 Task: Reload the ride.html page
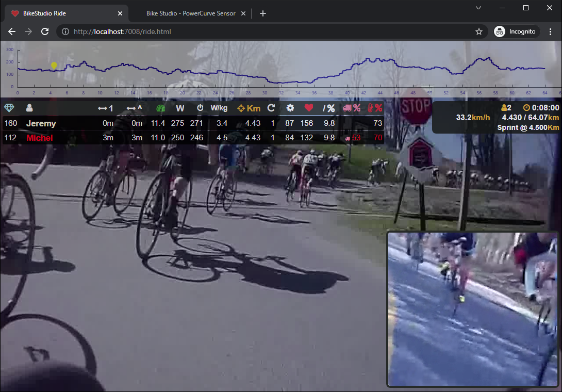tap(45, 31)
